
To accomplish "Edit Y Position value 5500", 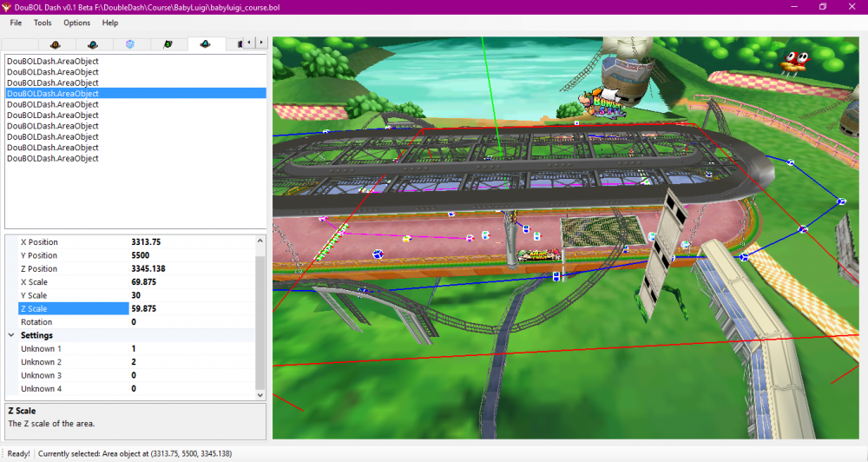I will pos(192,255).
